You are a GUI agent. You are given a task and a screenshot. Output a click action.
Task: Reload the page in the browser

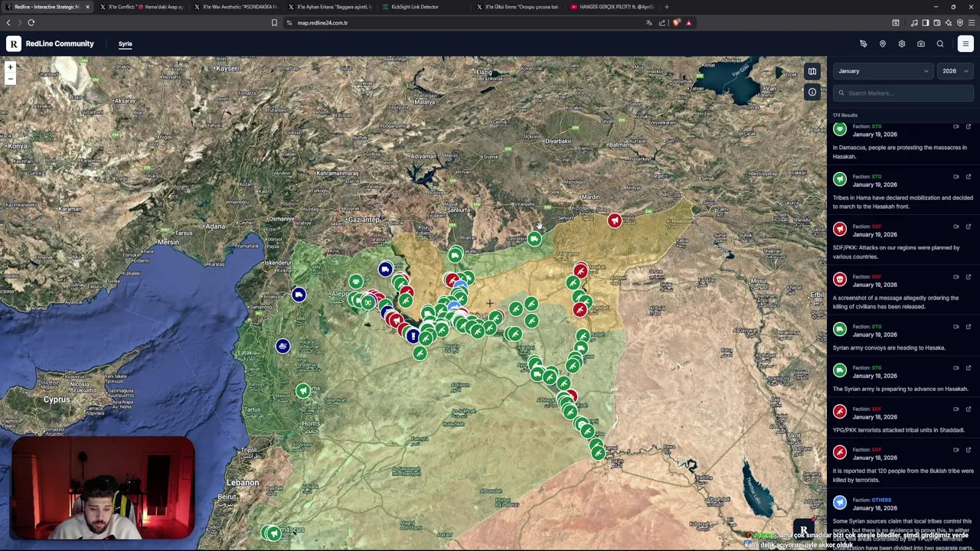click(31, 23)
